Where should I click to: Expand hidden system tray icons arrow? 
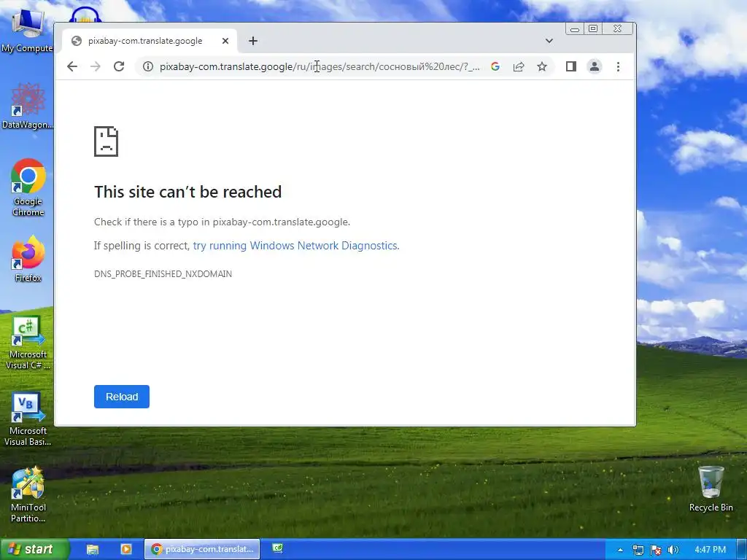pyautogui.click(x=620, y=550)
